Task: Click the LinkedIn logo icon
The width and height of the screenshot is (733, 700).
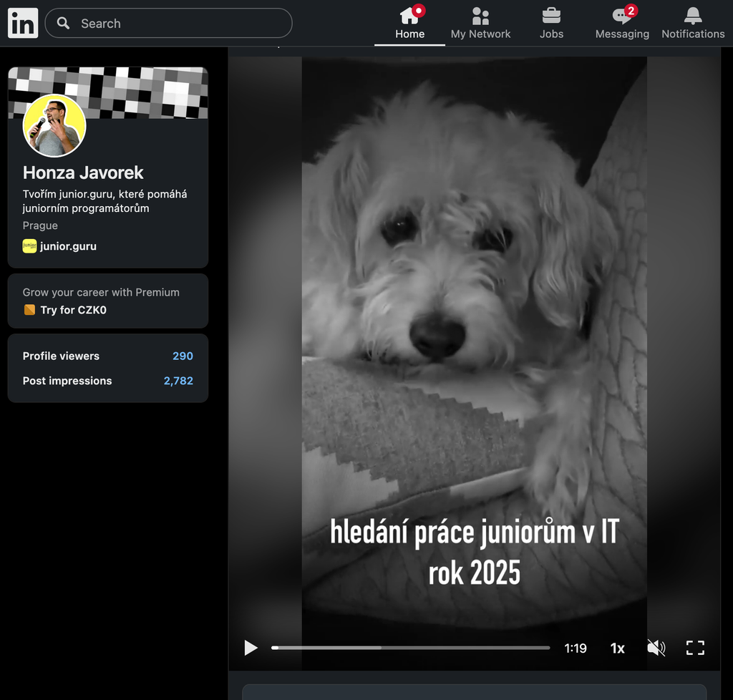Action: (x=23, y=24)
